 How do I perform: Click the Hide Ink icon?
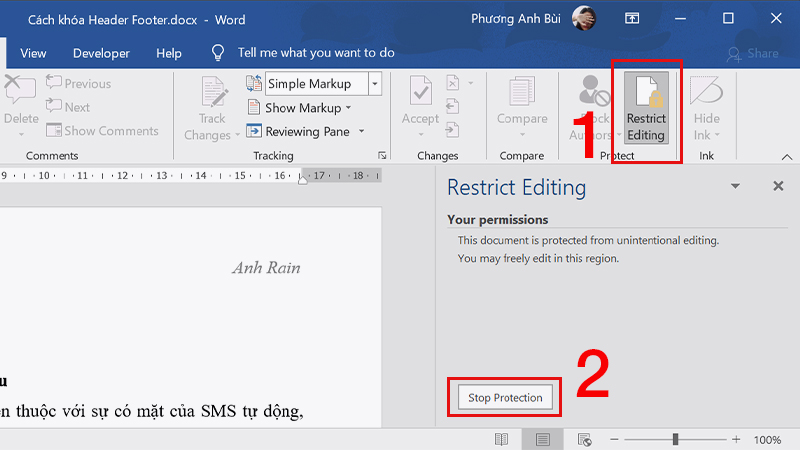(706, 91)
